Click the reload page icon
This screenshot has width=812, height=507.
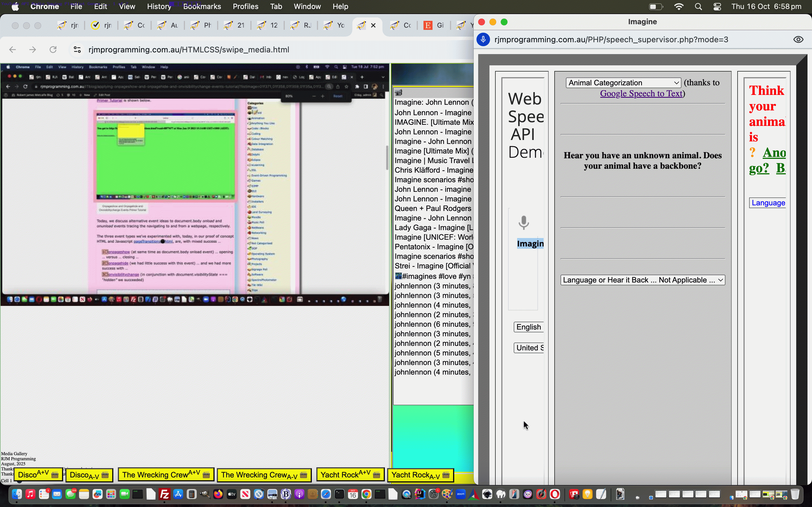(53, 50)
